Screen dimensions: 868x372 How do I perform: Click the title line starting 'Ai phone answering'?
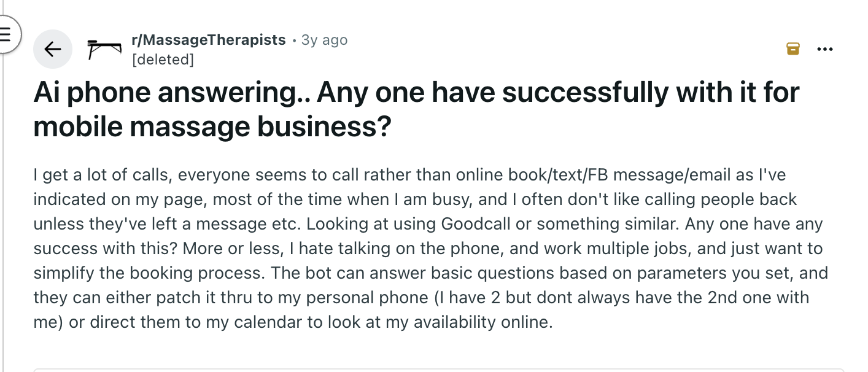[x=417, y=93]
